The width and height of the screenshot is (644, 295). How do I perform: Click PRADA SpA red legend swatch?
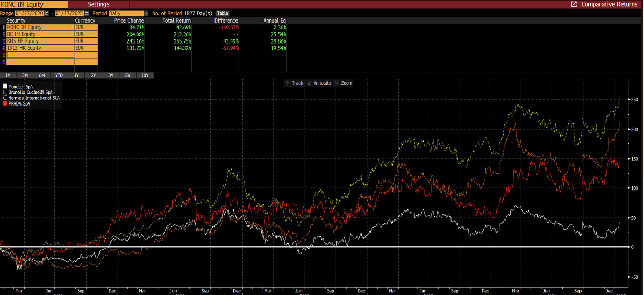point(5,103)
